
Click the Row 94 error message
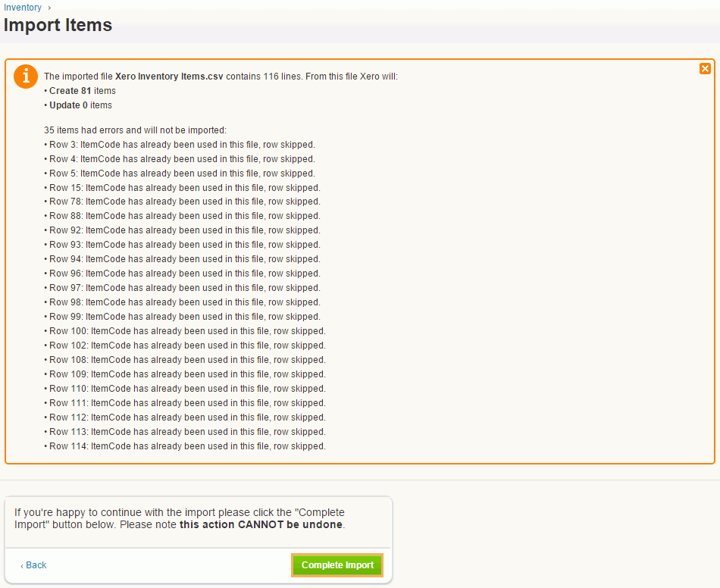click(x=183, y=259)
